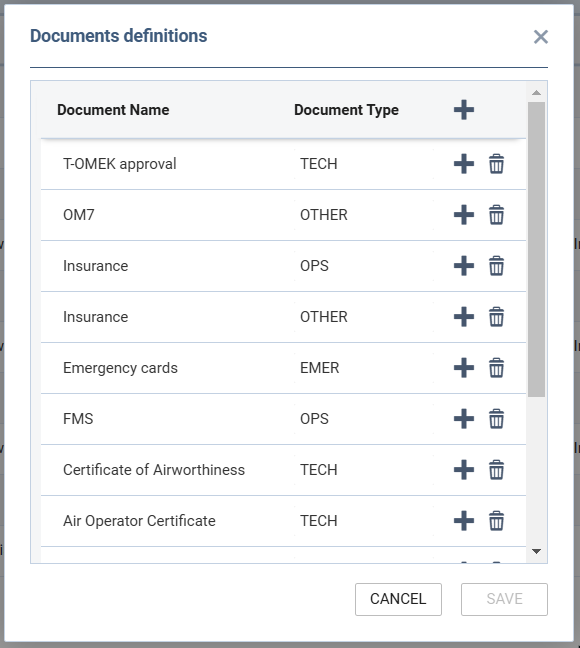The height and width of the screenshot is (648, 580).
Task: Delete the T-OMEK approval document row
Action: 496,164
